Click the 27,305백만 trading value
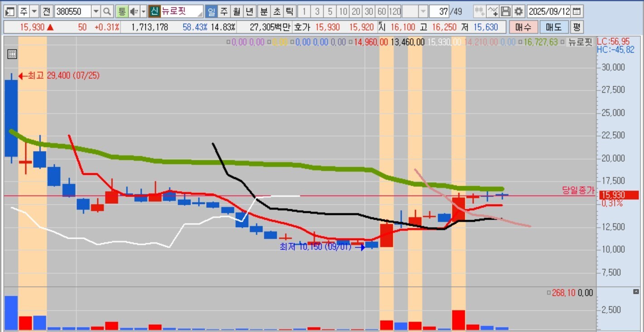Image resolution: width=644 pixels, height=332 pixels. (x=270, y=27)
